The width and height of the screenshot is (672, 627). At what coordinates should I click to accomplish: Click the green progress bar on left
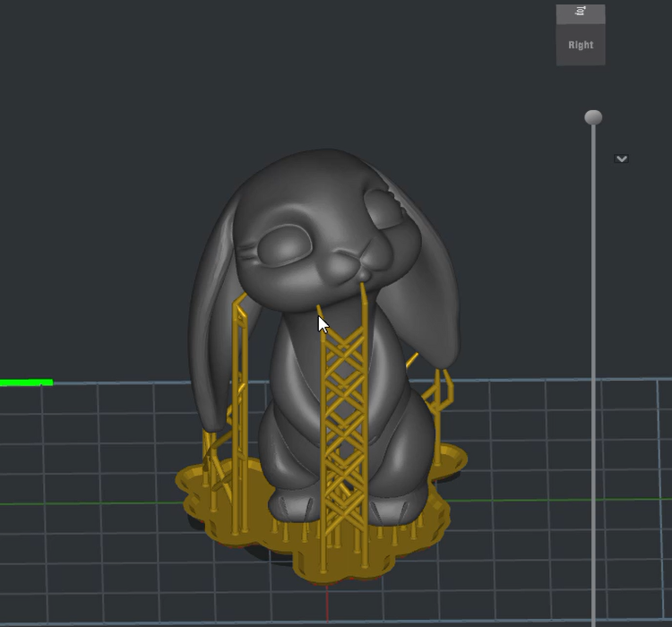click(26, 382)
